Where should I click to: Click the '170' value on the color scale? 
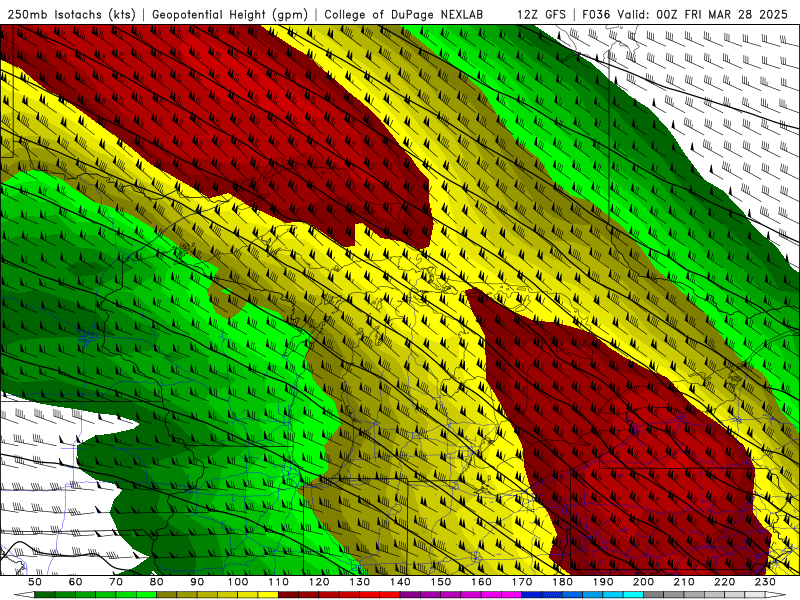(522, 582)
